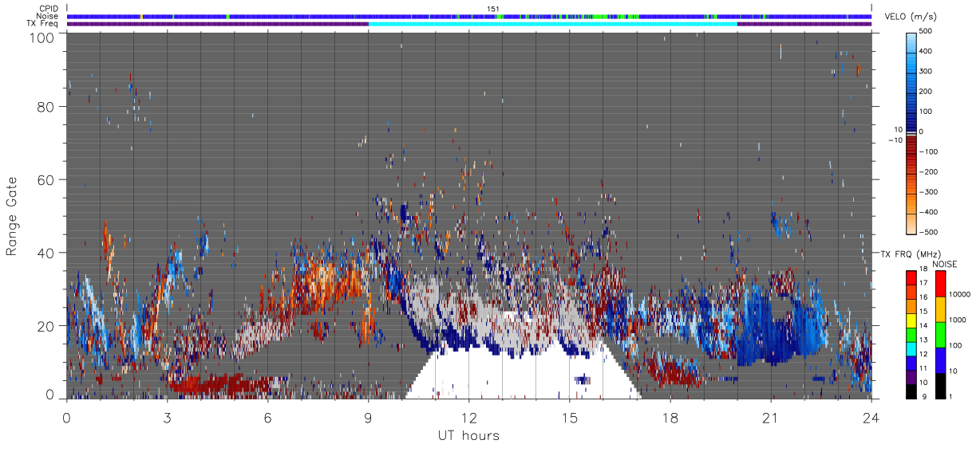Click the 12 tick label on UT hours axis
The width and height of the screenshot is (980, 452).
[x=468, y=418]
